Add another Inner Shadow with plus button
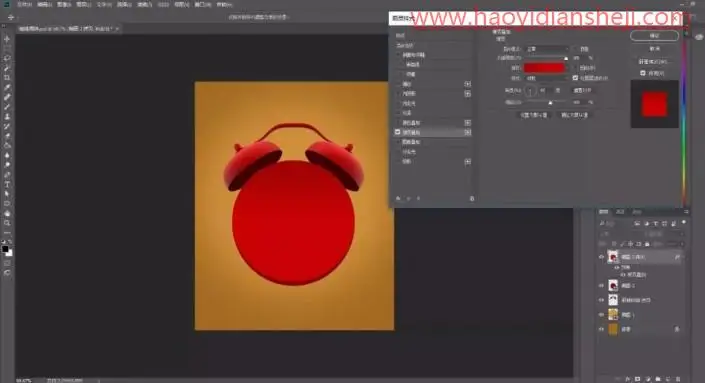The image size is (705, 383). (x=468, y=94)
